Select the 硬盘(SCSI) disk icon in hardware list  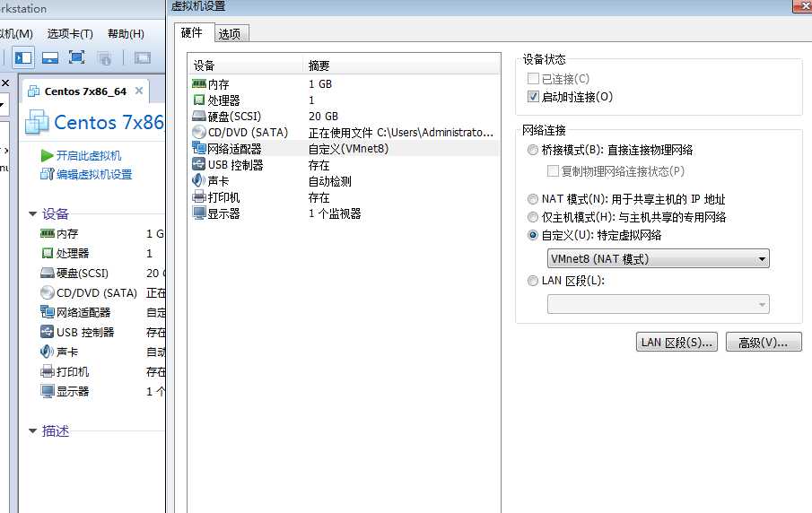coord(199,116)
